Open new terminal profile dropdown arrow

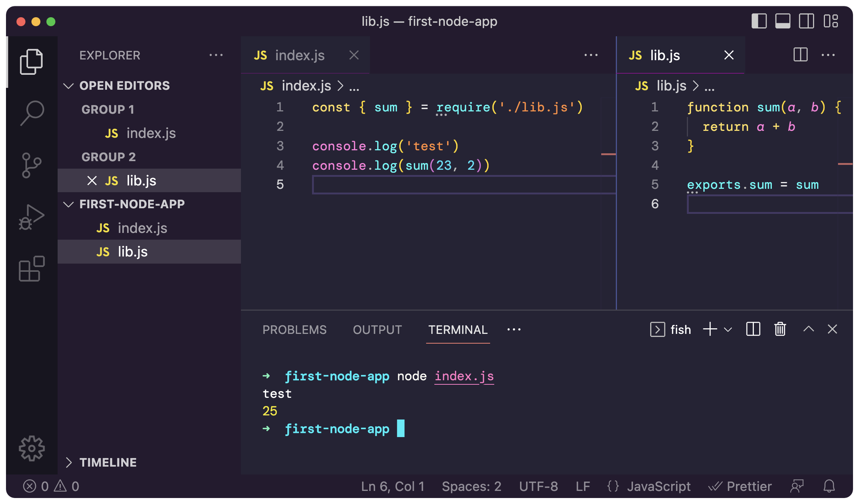pyautogui.click(x=728, y=329)
